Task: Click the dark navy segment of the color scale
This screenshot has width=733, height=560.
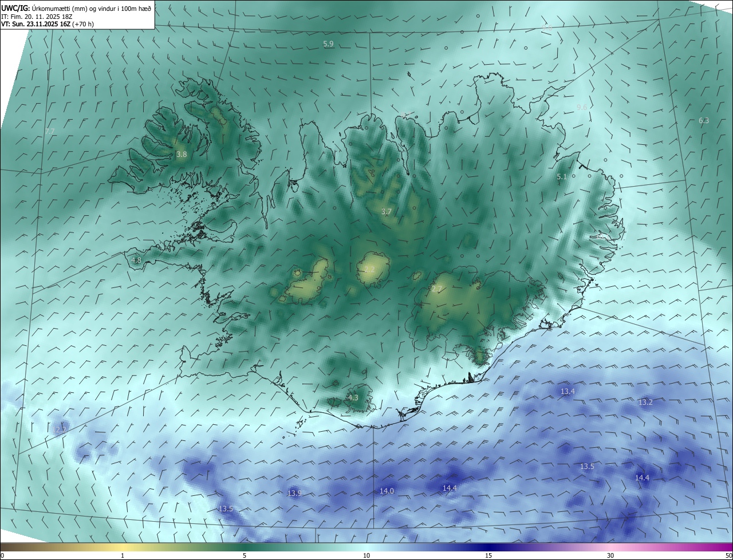Action: point(488,547)
